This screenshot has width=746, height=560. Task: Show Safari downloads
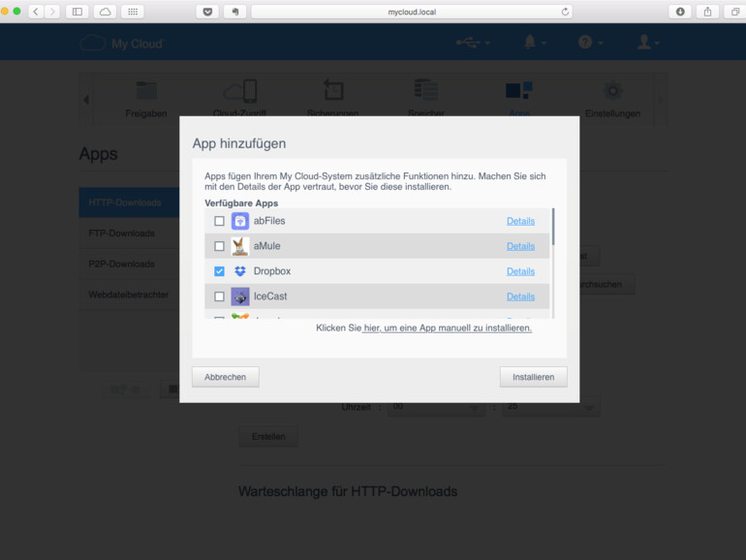coord(680,12)
